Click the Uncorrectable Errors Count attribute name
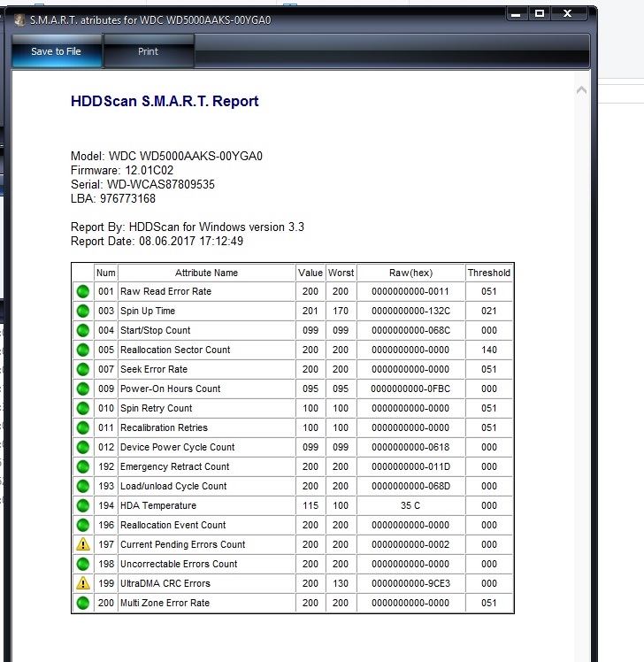644x662 pixels. 179,564
